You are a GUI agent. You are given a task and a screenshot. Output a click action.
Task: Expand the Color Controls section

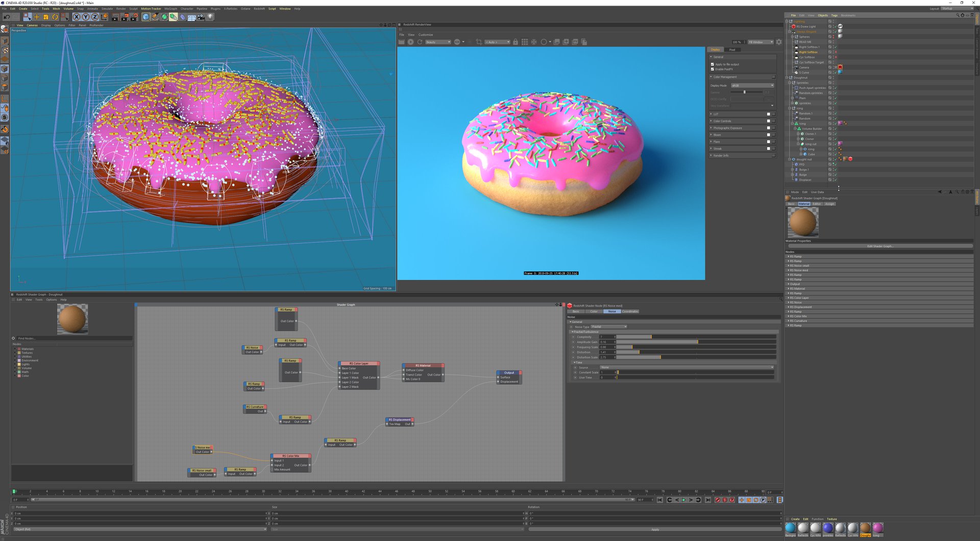pyautogui.click(x=712, y=121)
